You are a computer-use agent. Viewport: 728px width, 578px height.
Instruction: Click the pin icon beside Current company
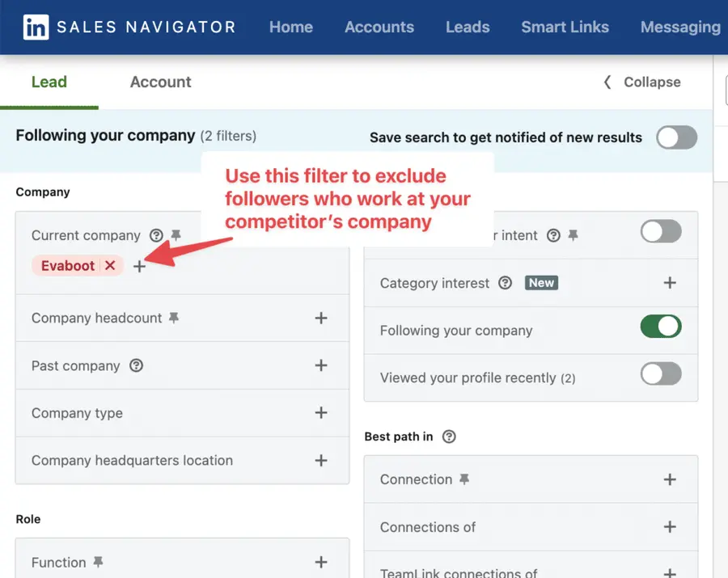click(176, 235)
